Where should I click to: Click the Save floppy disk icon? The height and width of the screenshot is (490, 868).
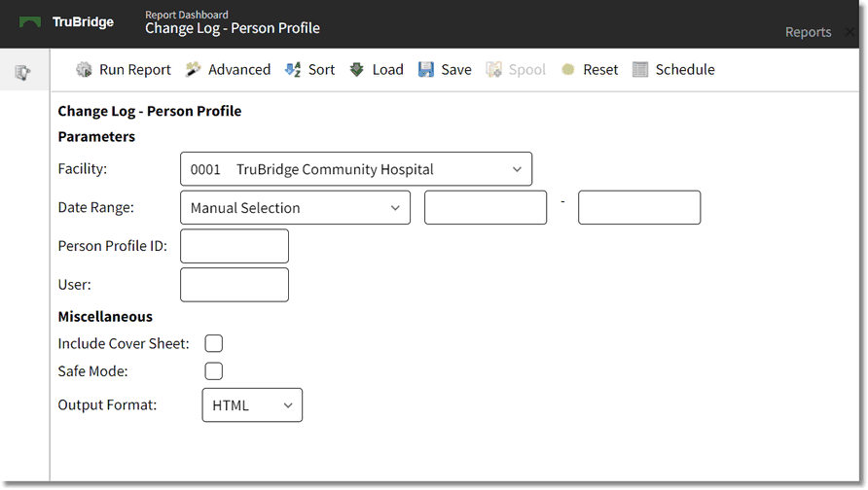(426, 70)
